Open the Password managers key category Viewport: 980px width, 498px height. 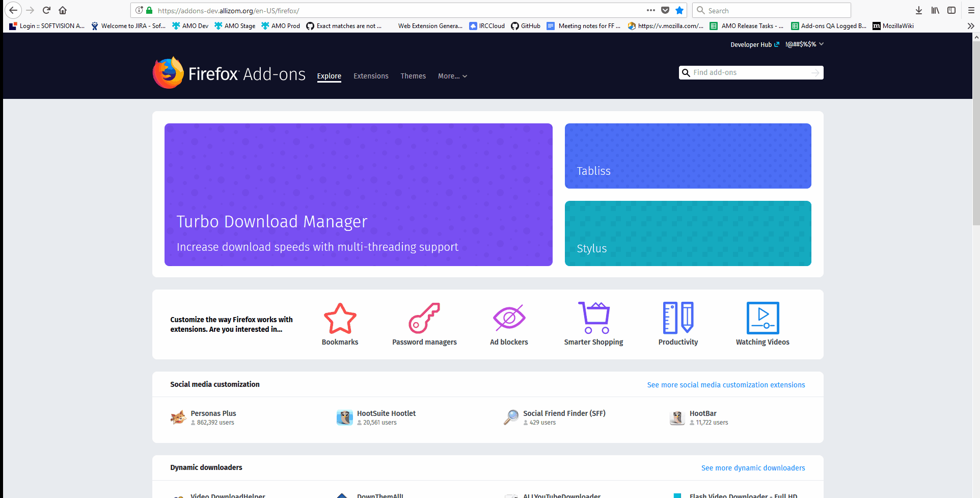point(424,318)
